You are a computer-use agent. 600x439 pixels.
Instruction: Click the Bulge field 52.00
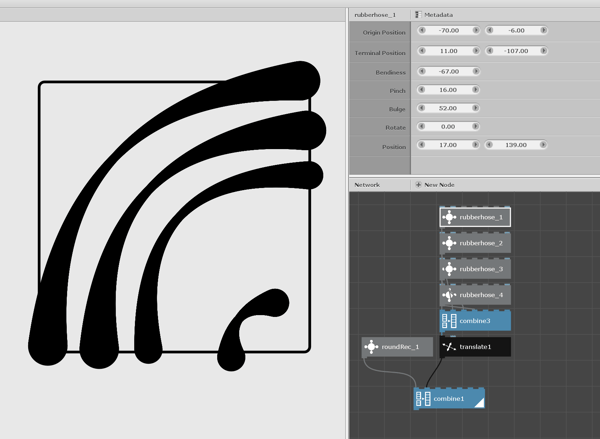[448, 108]
